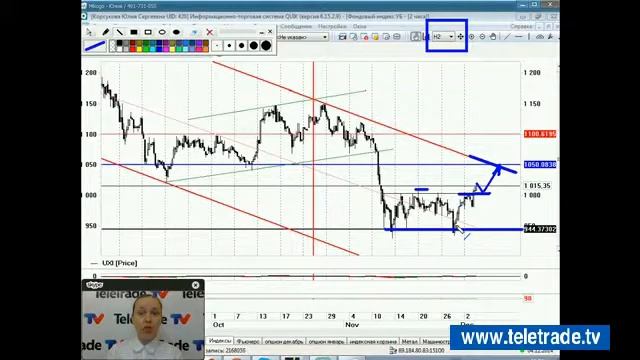Select the filled rectangle drawing tool
This screenshot has width=640, height=360.
(134, 32)
